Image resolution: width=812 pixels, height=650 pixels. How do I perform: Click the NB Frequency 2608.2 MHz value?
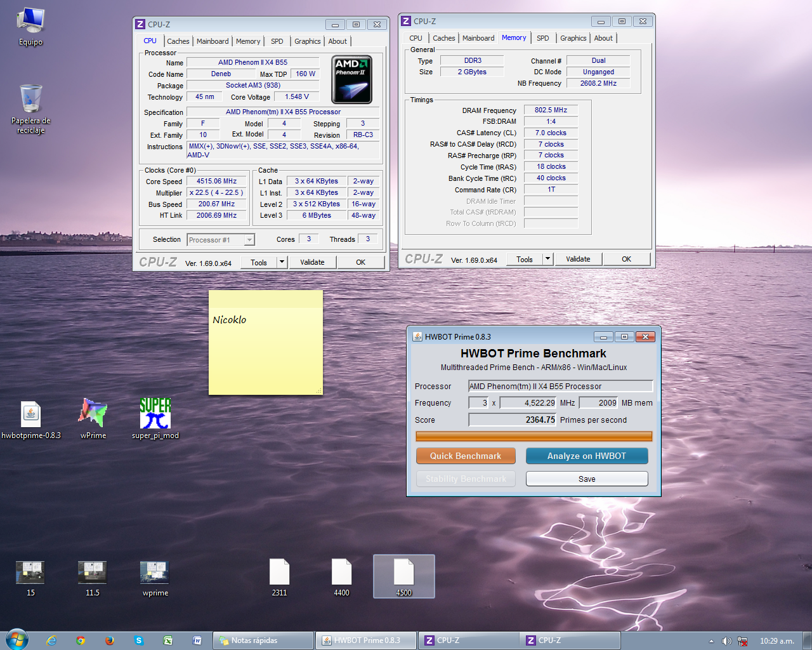(598, 83)
